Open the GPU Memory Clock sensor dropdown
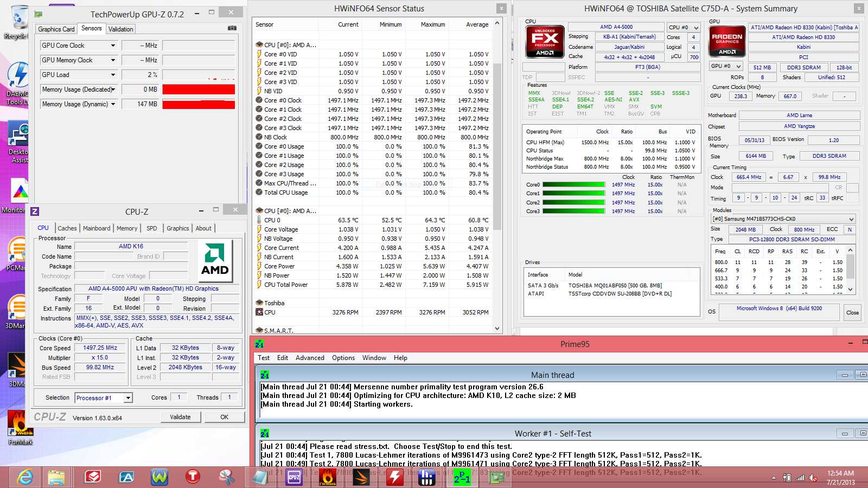 click(113, 60)
